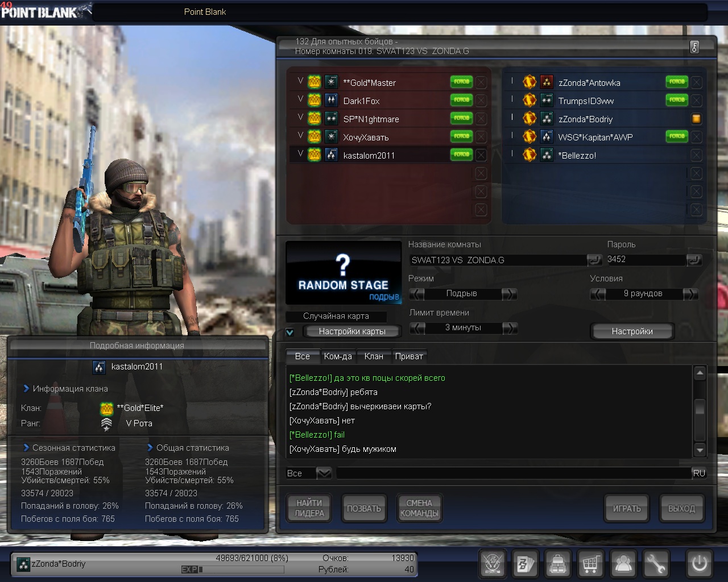Open room Настройки button

(x=632, y=331)
